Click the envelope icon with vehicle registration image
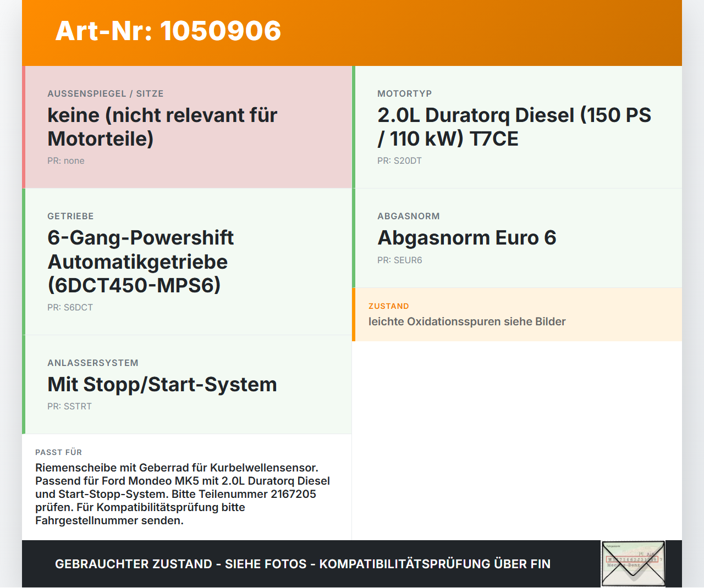The image size is (704, 588). pos(633,564)
